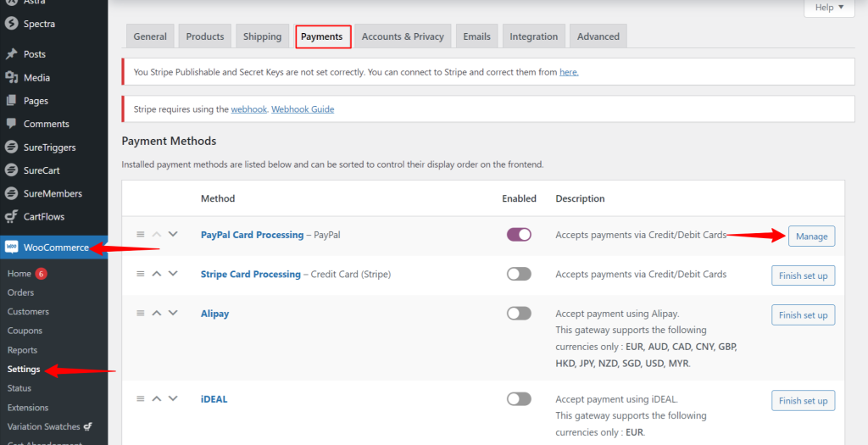Open the Settings submenu item

[x=24, y=369]
